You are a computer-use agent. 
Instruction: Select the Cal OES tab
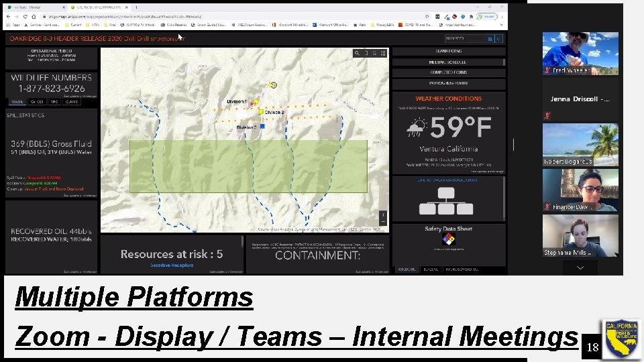37,102
